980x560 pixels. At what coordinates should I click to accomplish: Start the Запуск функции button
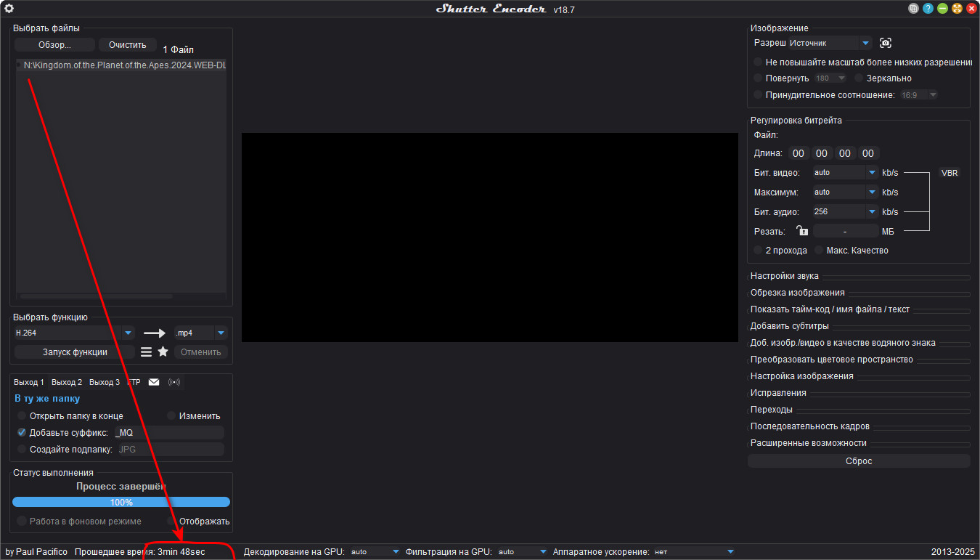tap(75, 352)
